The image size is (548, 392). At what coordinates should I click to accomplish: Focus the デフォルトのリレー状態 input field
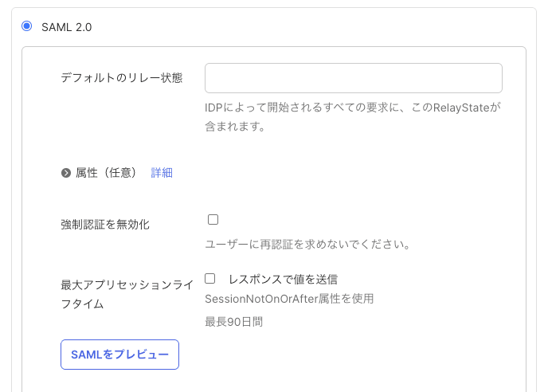tap(353, 78)
